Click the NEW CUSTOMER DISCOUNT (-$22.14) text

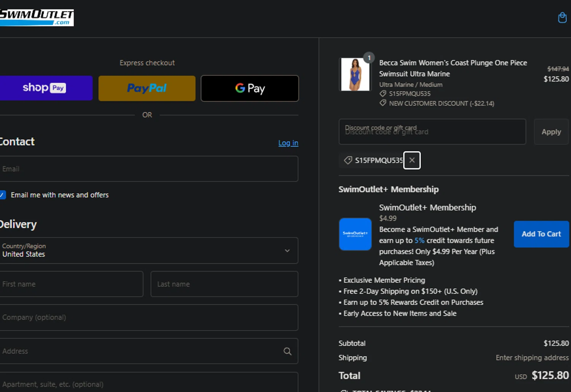[442, 103]
